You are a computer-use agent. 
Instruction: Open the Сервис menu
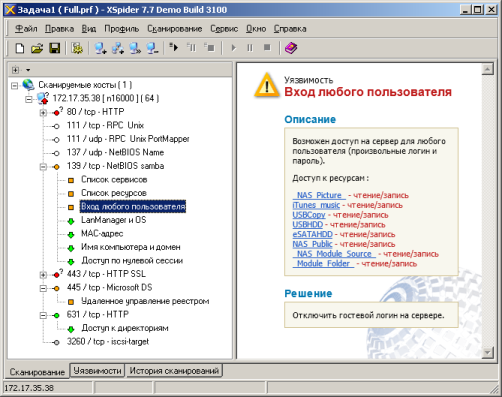tap(224, 29)
